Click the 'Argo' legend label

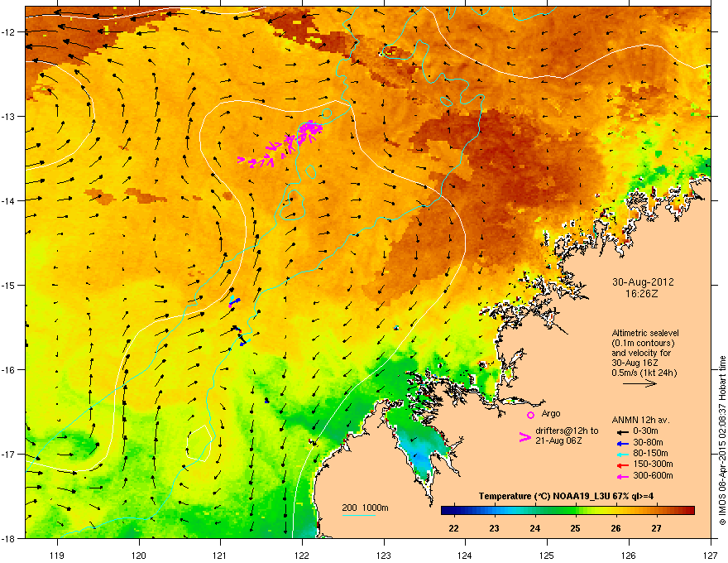551,413
